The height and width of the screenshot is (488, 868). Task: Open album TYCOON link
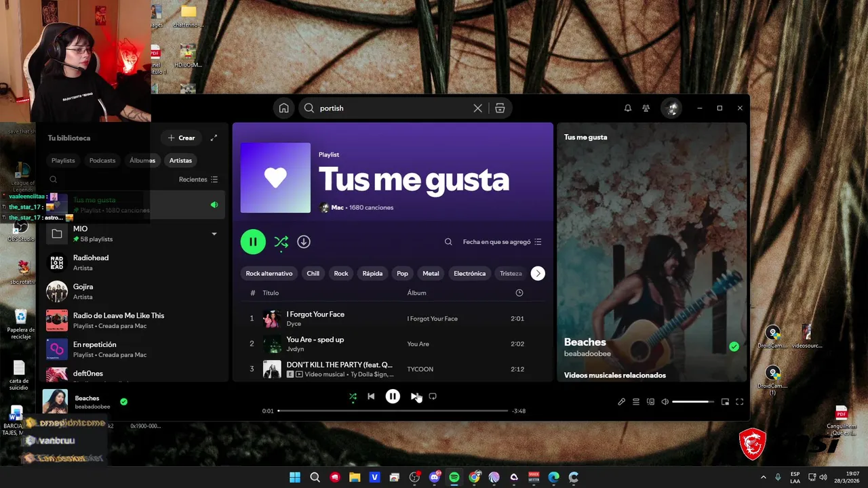(420, 369)
